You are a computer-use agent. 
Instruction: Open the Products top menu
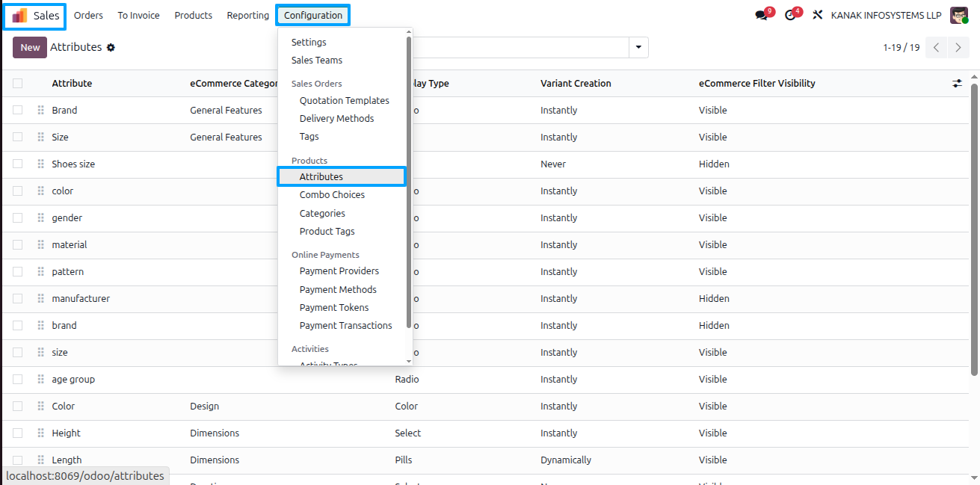193,16
